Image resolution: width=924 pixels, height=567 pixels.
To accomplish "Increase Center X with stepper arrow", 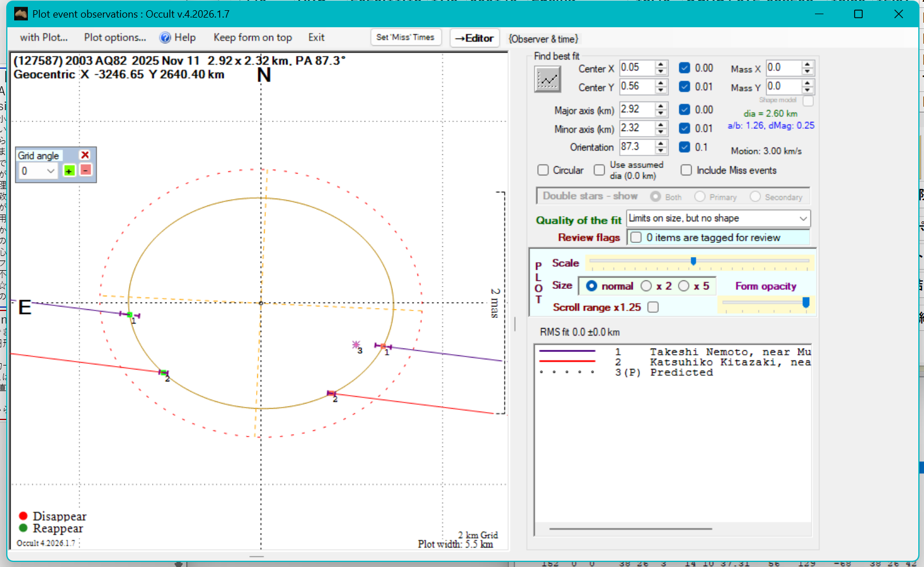I will (660, 64).
